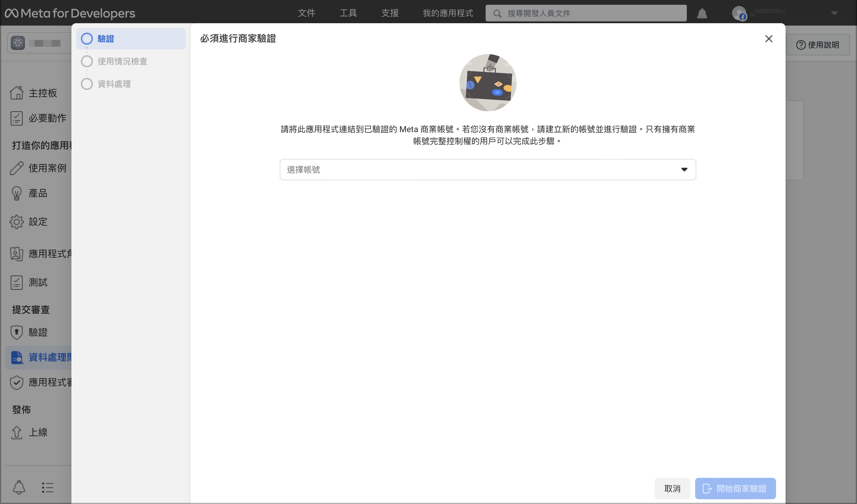Viewport: 857px width, 504px height.
Task: Open 上線 upload icon
Action: (16, 432)
